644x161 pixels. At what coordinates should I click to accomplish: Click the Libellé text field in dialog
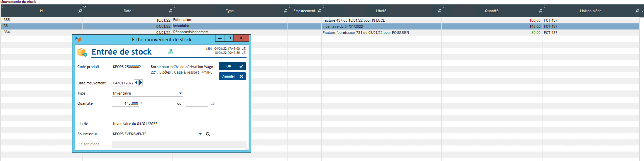179,124
